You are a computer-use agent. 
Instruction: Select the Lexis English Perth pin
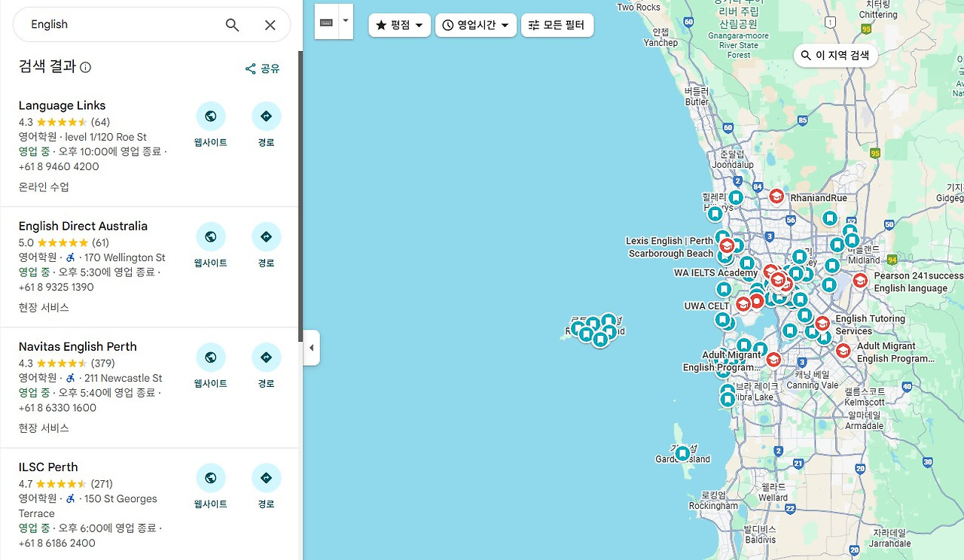[x=727, y=245]
